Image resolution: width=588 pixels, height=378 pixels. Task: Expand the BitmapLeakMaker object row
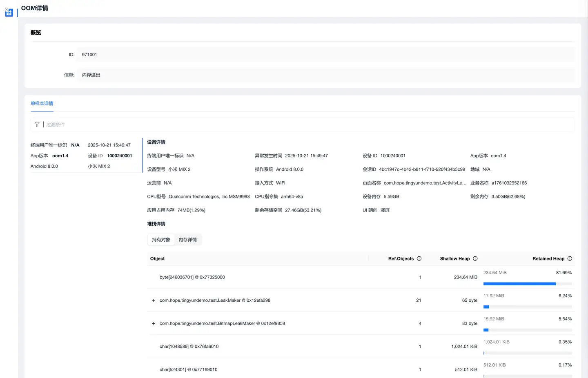click(x=154, y=324)
